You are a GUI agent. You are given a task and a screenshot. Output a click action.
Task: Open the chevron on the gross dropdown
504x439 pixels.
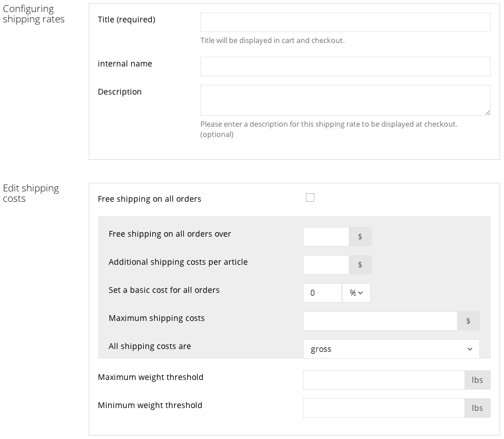pos(470,349)
